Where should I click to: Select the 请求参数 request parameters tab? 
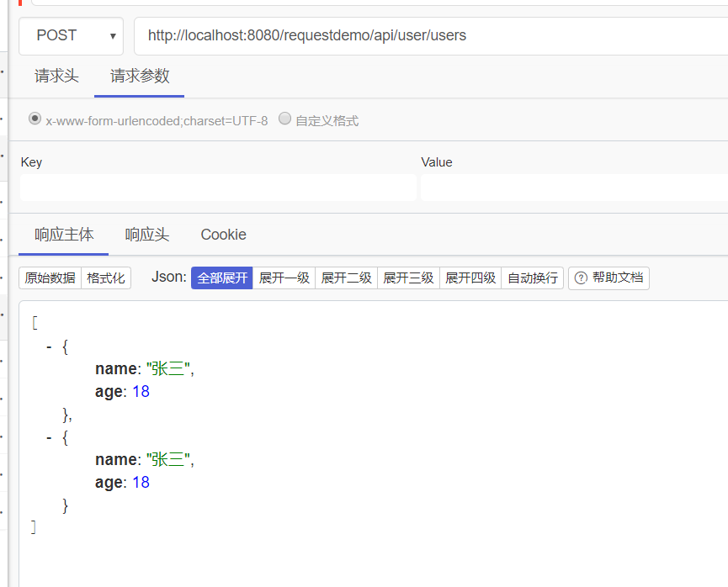139,75
